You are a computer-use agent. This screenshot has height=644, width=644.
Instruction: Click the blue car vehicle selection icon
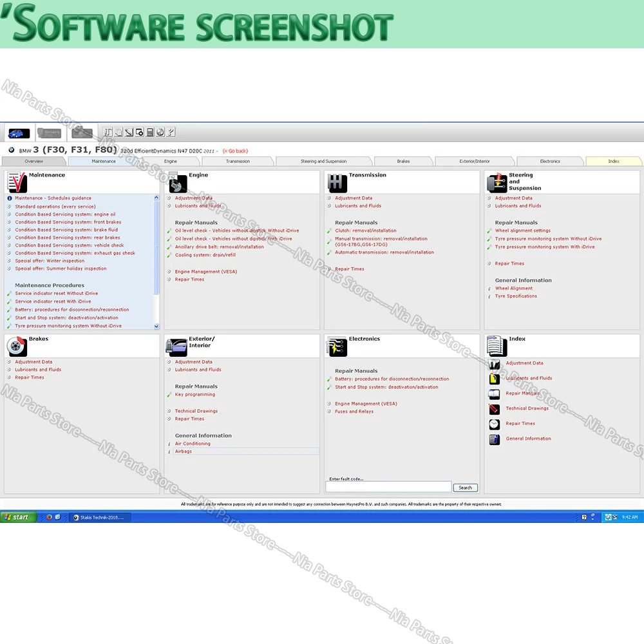tap(19, 133)
